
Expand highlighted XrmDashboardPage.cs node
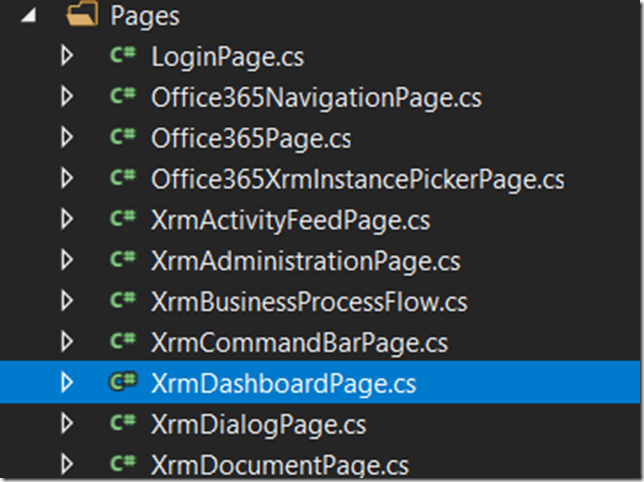pos(67,382)
